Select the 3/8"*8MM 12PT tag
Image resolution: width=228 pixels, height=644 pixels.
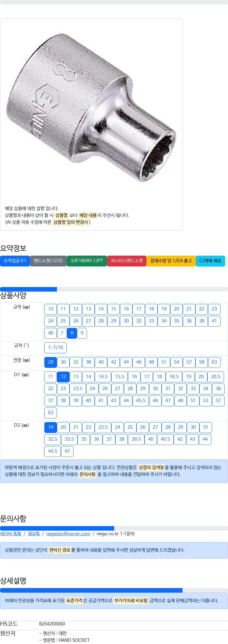point(87,261)
